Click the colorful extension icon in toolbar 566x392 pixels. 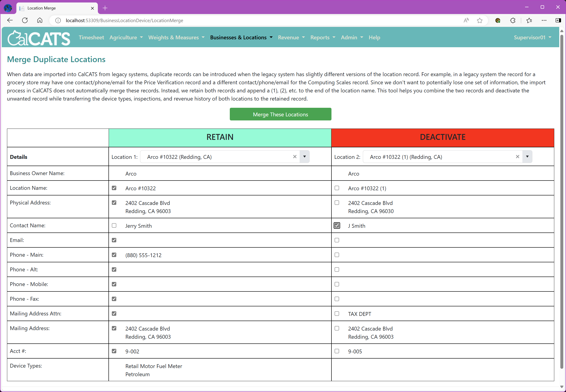tap(498, 20)
